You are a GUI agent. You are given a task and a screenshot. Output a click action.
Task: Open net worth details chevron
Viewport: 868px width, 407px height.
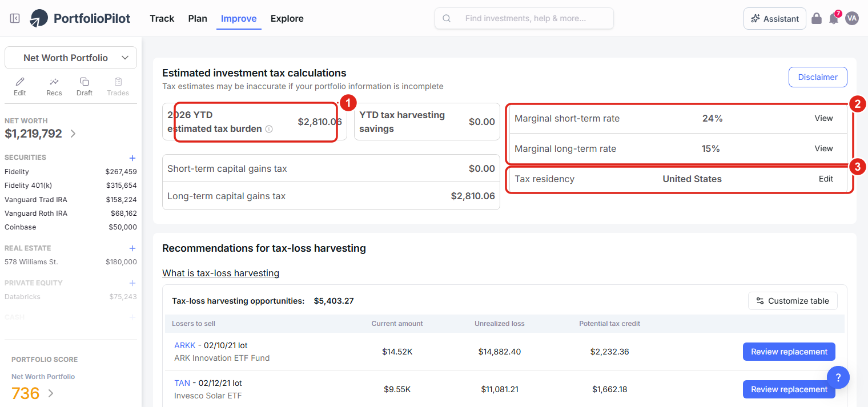73,134
